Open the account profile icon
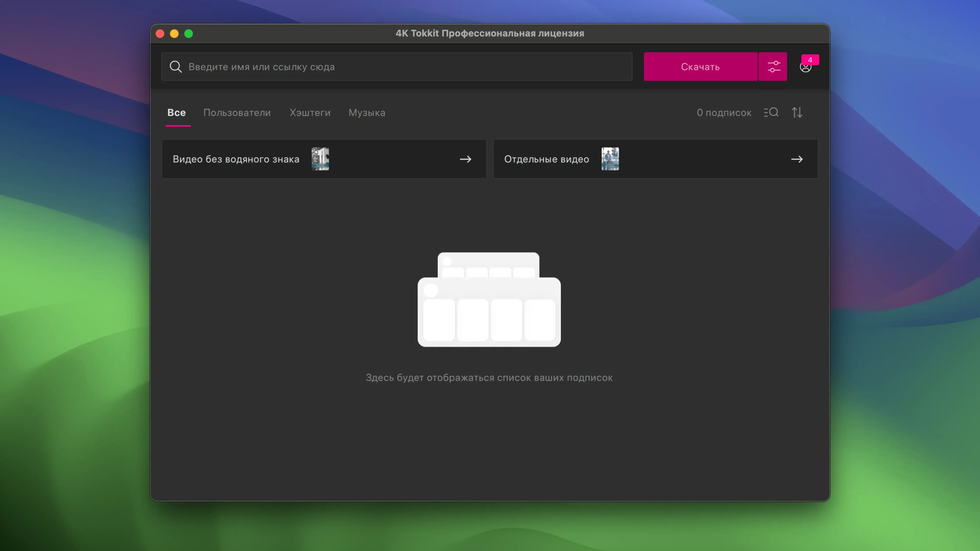Image resolution: width=980 pixels, height=551 pixels. pyautogui.click(x=805, y=68)
